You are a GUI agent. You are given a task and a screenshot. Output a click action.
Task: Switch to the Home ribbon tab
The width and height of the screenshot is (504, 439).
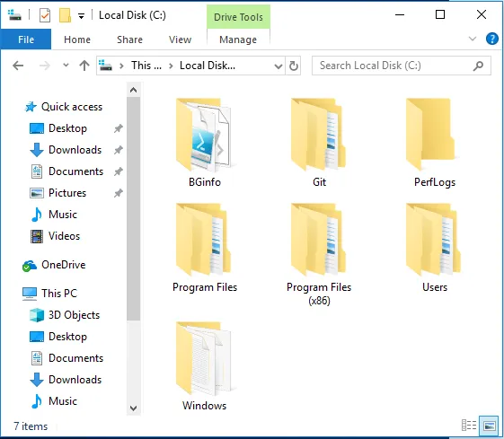point(77,40)
